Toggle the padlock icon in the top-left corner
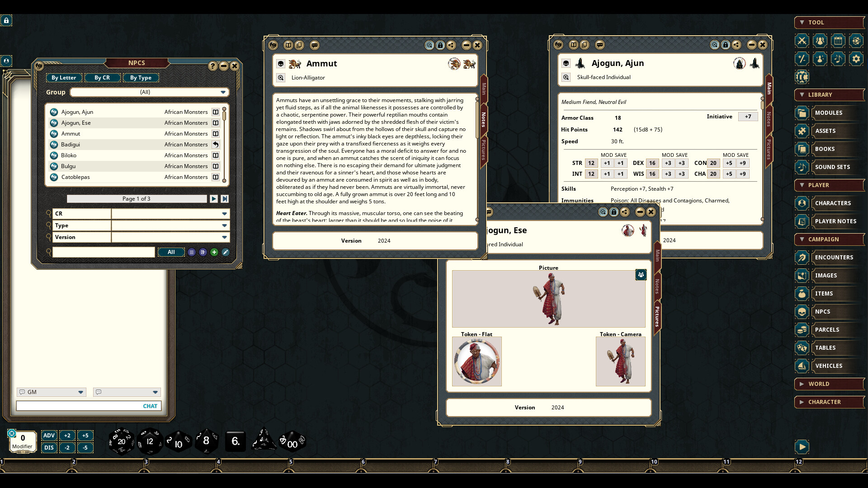The image size is (868, 488). [6, 21]
